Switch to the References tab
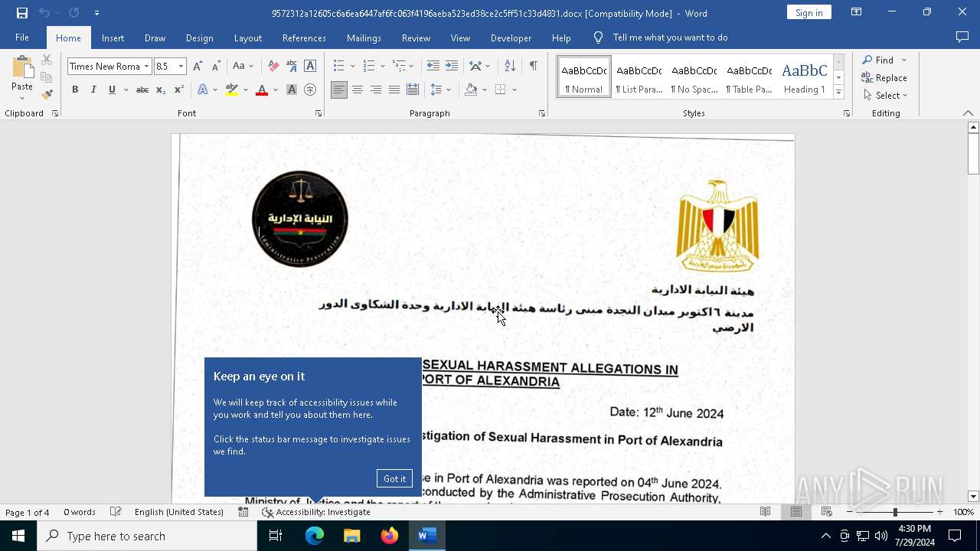The width and height of the screenshot is (980, 551). tap(304, 37)
